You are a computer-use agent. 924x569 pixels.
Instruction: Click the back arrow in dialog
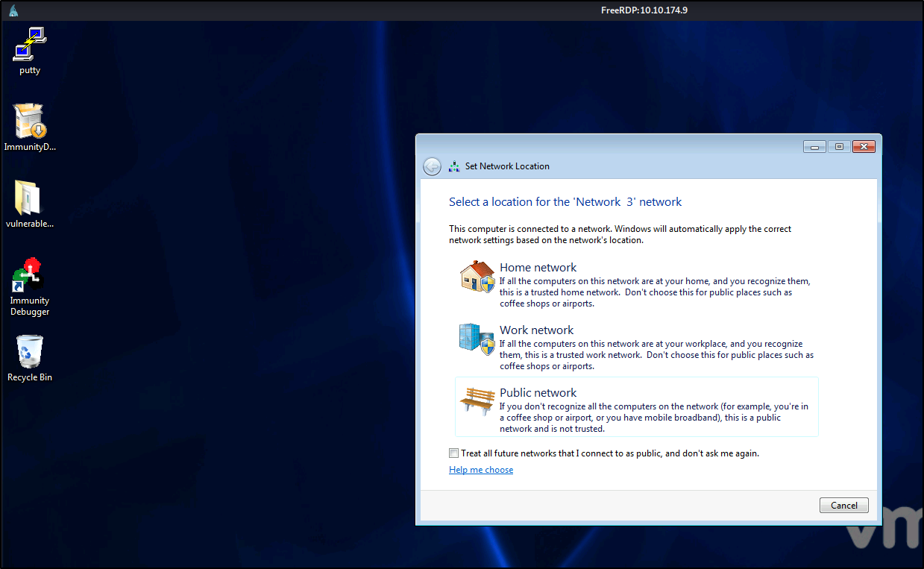(x=432, y=166)
